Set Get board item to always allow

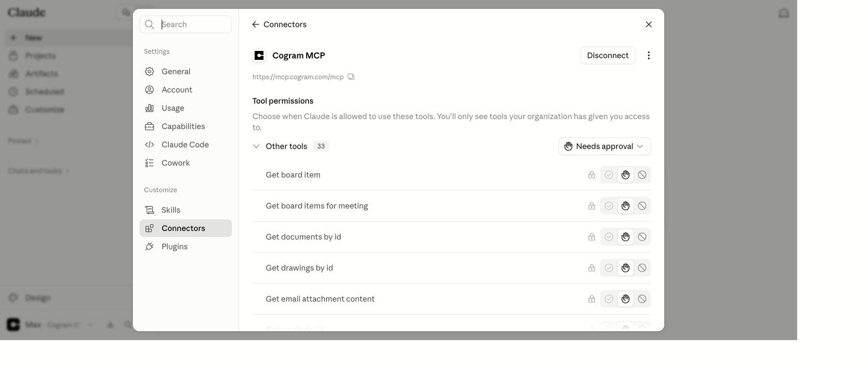click(x=609, y=175)
